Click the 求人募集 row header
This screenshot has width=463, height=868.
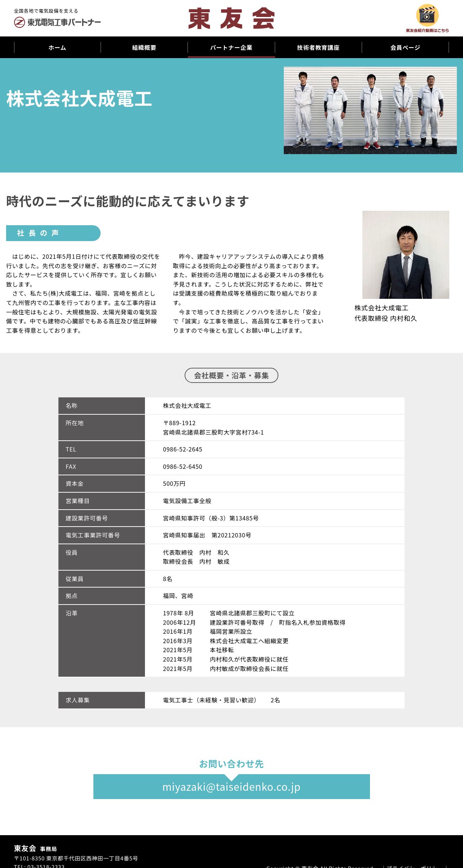click(102, 700)
